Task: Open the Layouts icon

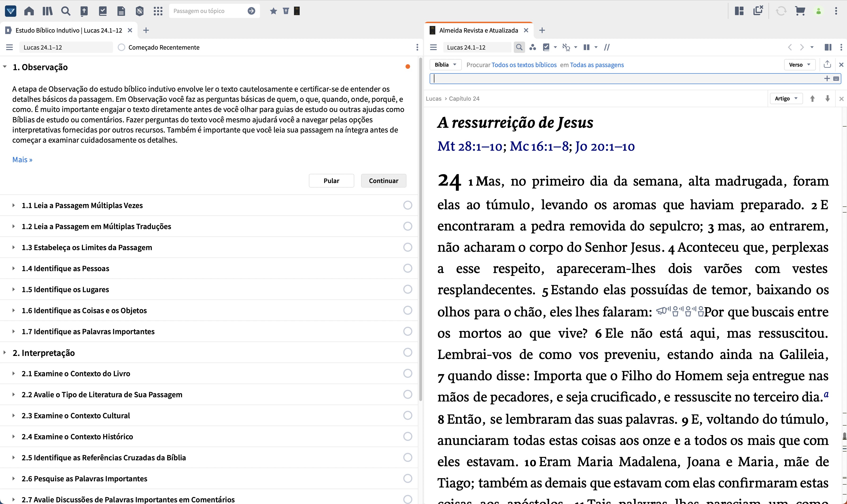Action: click(739, 11)
